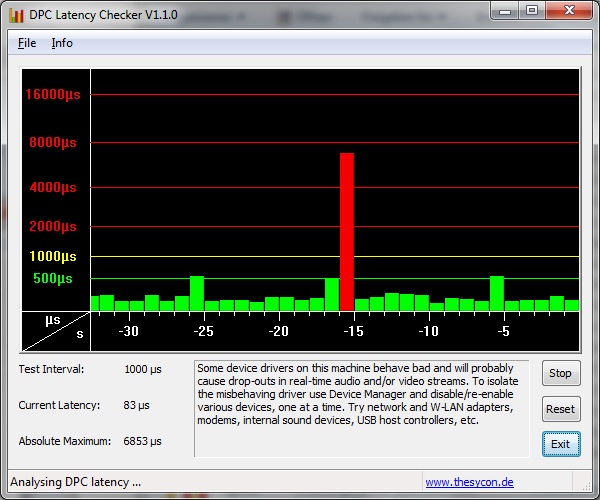Screen dimensions: 600x500
Task: Click the Analysing DPC latency status text
Action: coord(75,482)
